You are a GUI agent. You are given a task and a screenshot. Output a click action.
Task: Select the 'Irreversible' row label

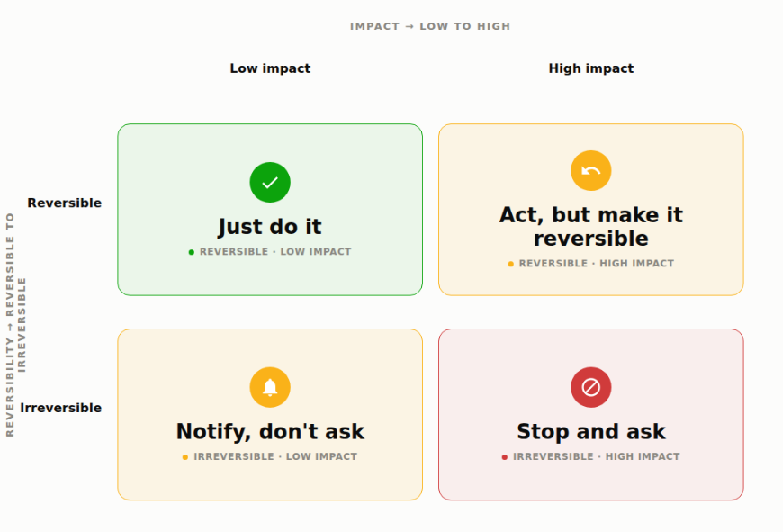[61, 408]
